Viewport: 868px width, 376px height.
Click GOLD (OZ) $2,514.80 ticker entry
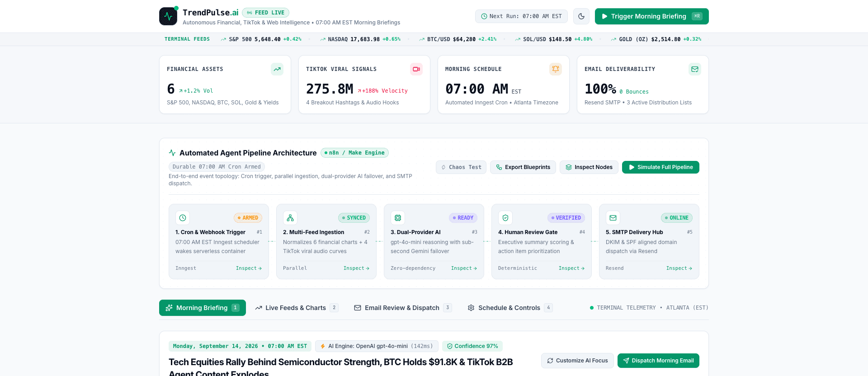pos(656,39)
